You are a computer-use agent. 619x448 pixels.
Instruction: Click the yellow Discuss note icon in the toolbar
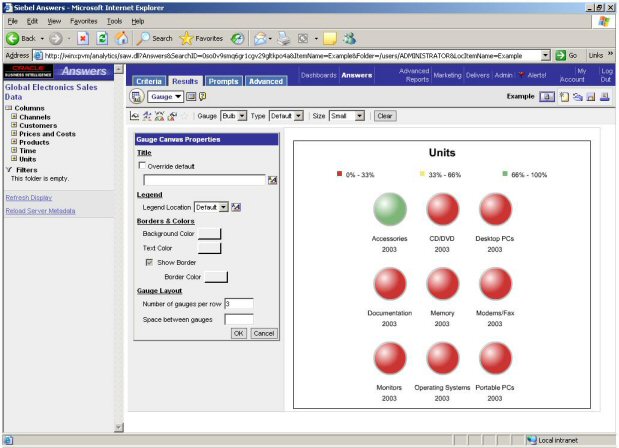point(330,38)
